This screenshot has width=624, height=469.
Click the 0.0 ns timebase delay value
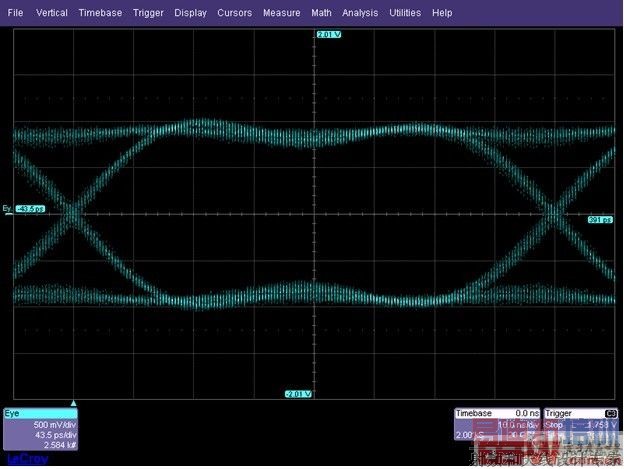[x=527, y=413]
